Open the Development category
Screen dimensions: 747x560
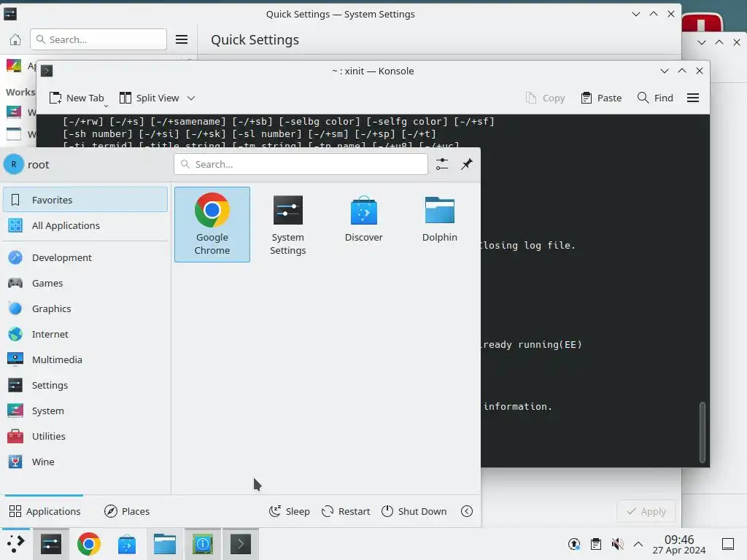coord(85,257)
